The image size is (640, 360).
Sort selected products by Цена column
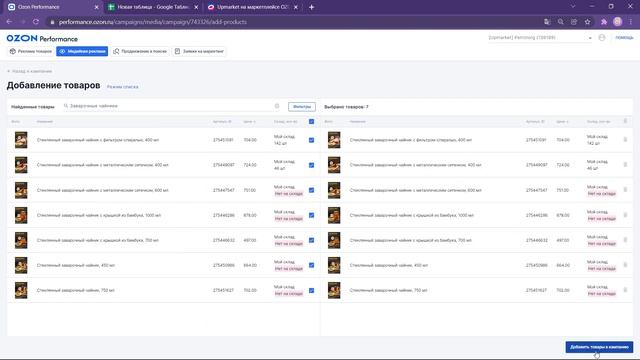click(562, 122)
